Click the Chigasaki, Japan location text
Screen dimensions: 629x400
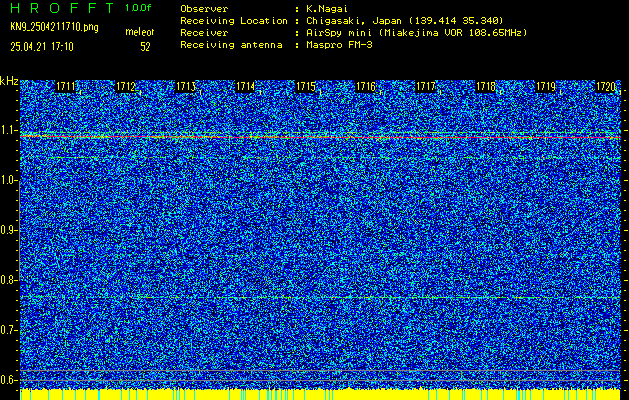[x=405, y=21]
